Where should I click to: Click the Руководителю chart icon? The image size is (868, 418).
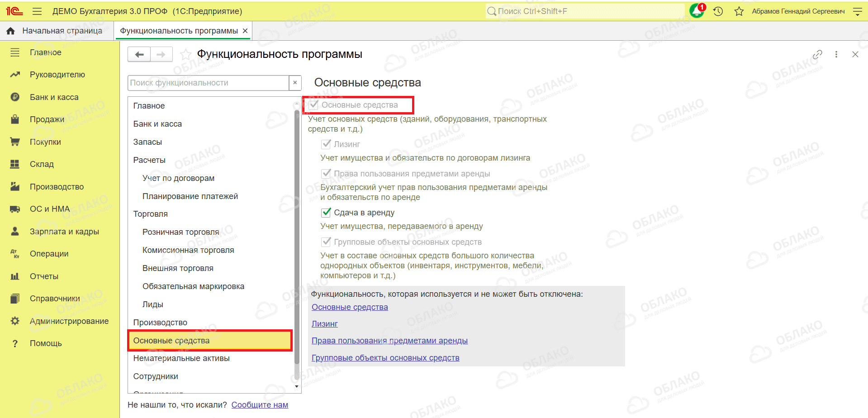tap(15, 75)
